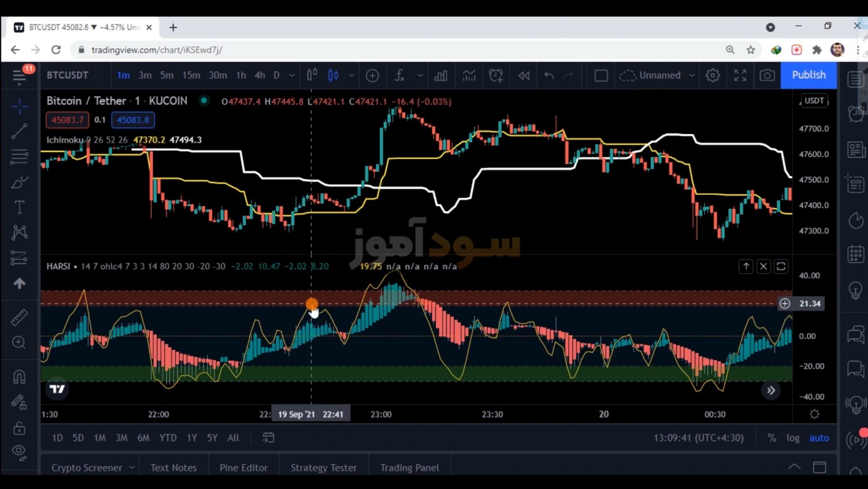Select the crosshair cursor tool
Screen dimensions: 868x489
(x=19, y=107)
